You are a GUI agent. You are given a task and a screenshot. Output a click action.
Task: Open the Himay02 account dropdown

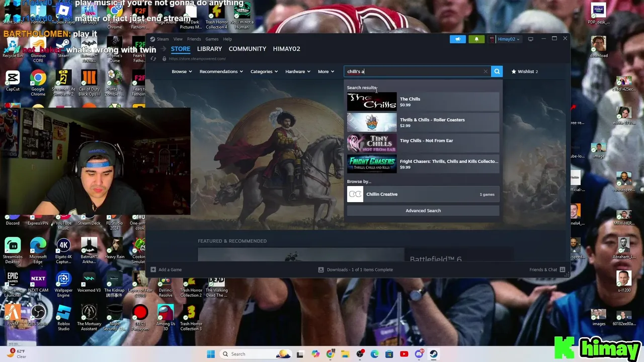click(x=505, y=39)
